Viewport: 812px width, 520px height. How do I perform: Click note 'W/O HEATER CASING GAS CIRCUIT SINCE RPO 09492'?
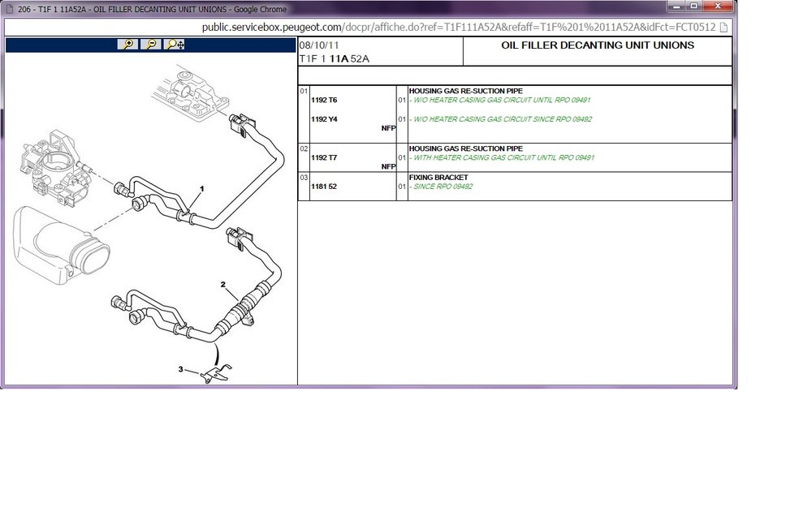click(x=500, y=119)
